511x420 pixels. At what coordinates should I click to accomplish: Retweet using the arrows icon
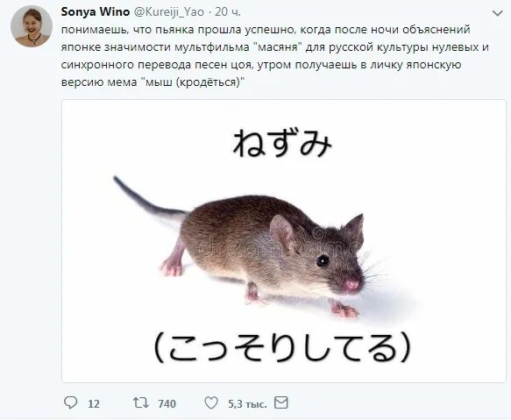click(x=141, y=403)
